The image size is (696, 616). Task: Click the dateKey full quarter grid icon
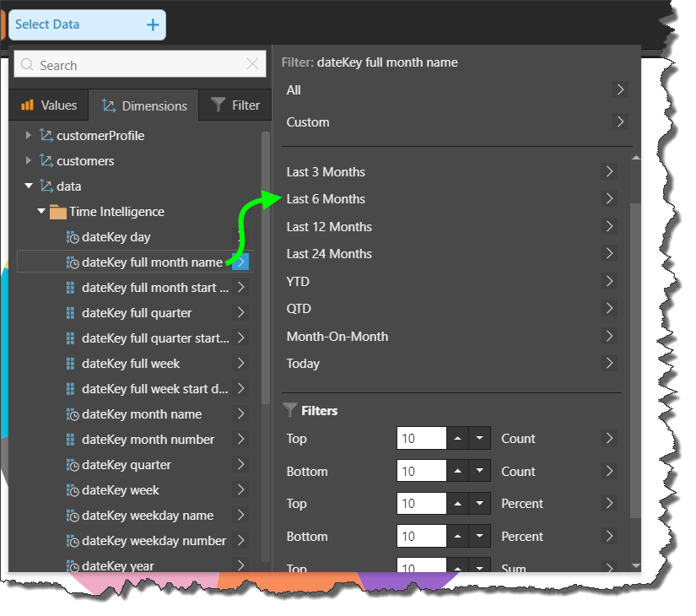pos(70,313)
